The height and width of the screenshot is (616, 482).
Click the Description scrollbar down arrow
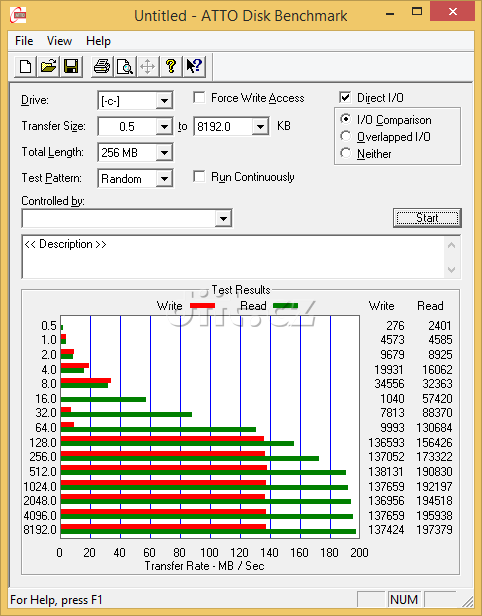pos(451,270)
